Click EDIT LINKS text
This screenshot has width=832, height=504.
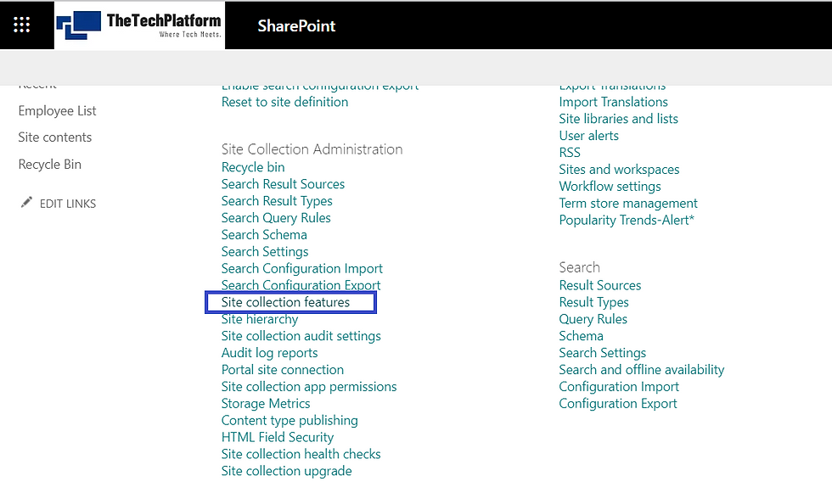tap(68, 204)
